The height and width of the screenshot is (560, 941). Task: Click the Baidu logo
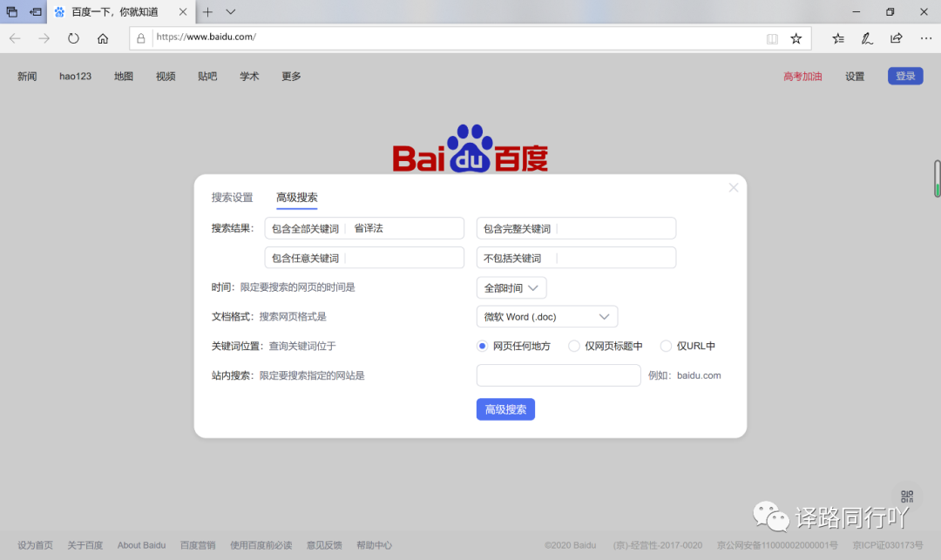pos(470,148)
